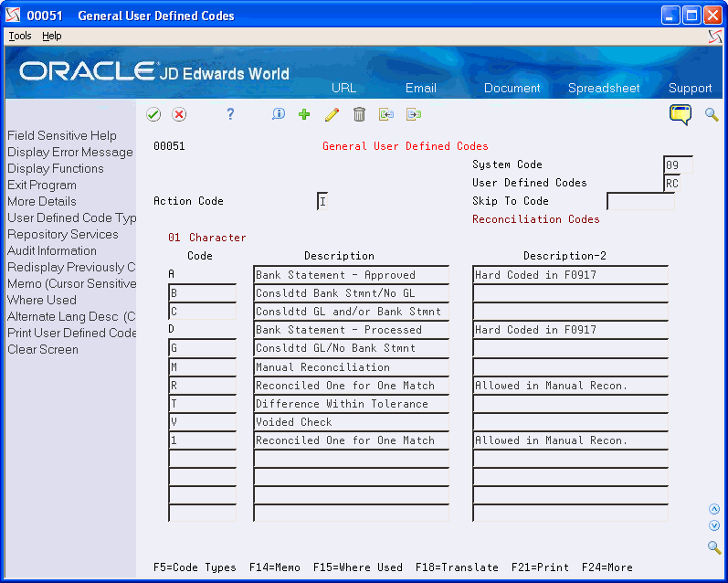728x583 pixels.
Task: Click the title bar application icon
Action: (13, 16)
